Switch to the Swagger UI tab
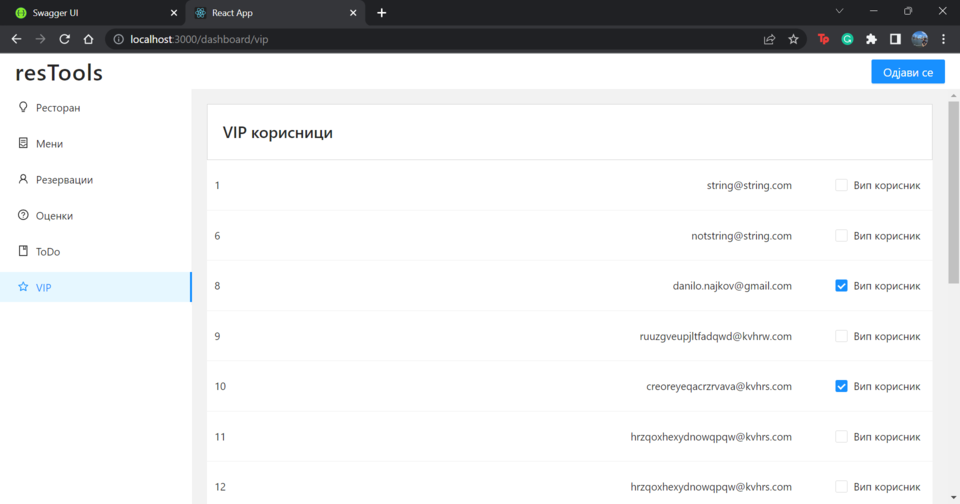Image resolution: width=960 pixels, height=504 pixels. click(92, 13)
